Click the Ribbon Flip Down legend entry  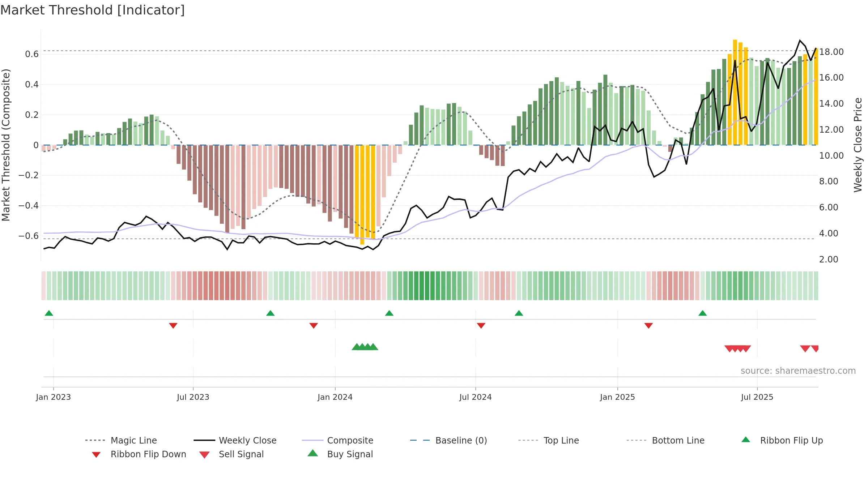click(x=139, y=454)
